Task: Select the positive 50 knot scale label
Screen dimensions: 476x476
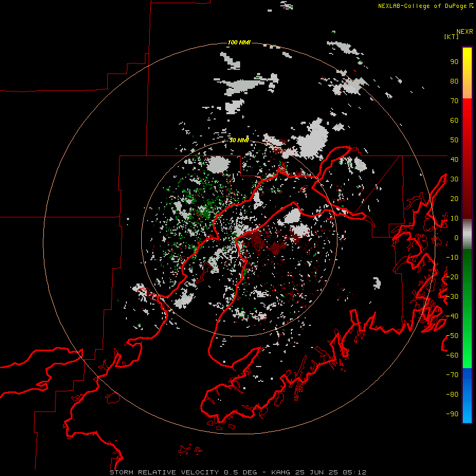Action: 454,140
